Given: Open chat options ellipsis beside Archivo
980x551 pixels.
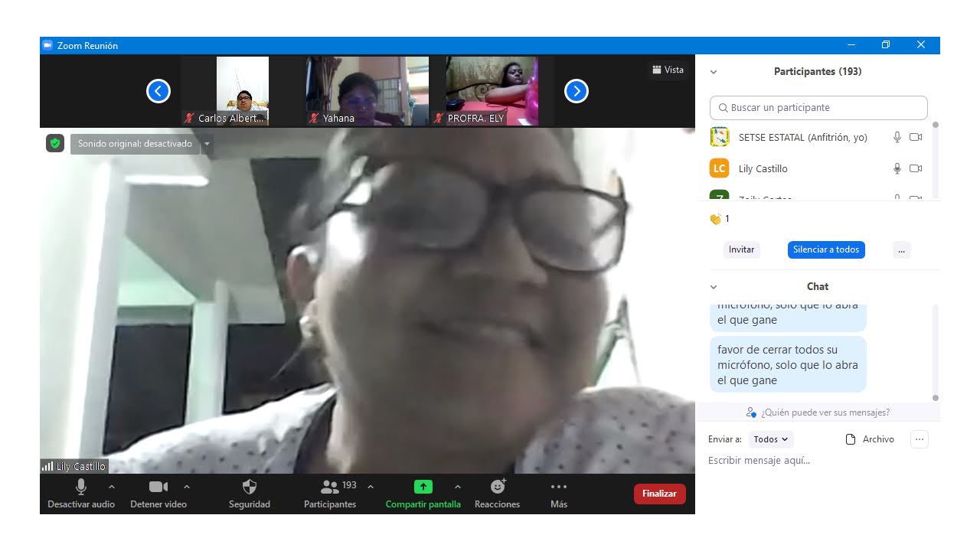Looking at the screenshot, I should tap(920, 439).
